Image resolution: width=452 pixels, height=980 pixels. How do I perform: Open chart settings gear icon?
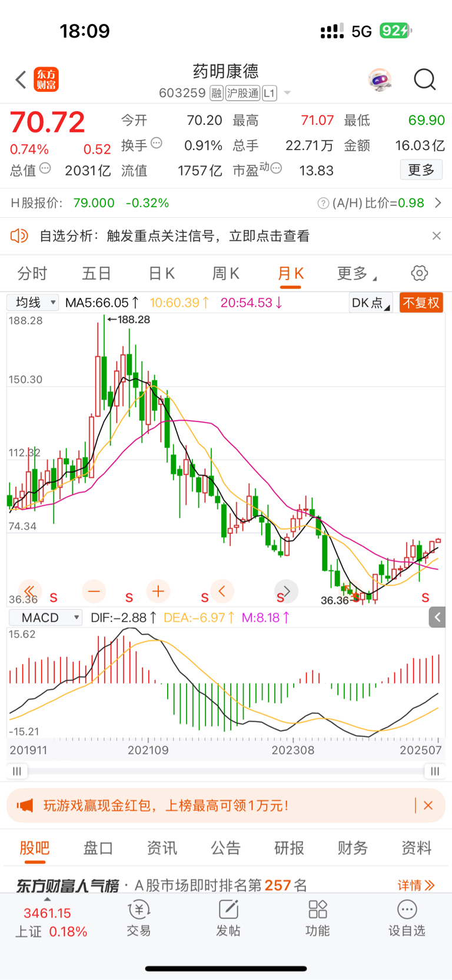(x=419, y=273)
